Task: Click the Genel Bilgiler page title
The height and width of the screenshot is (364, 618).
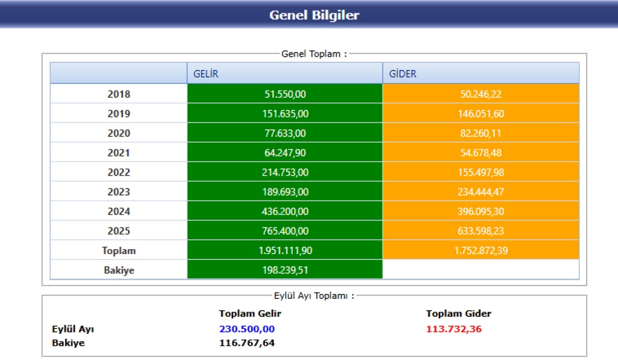Action: click(x=314, y=15)
